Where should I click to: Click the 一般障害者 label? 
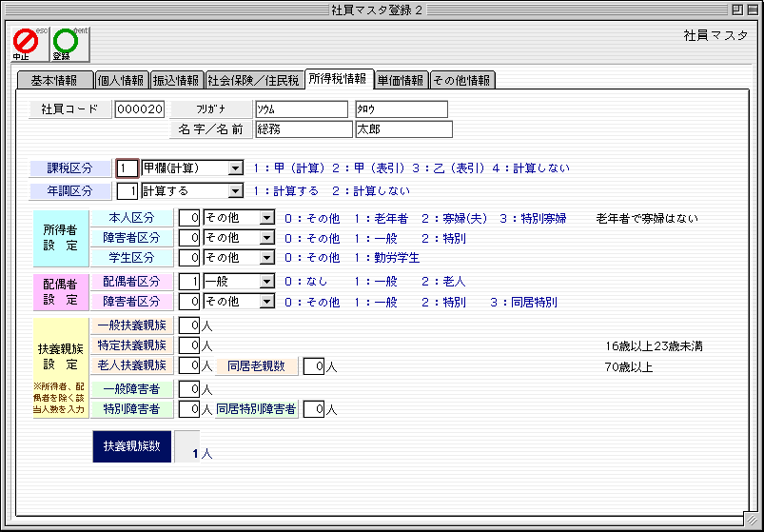(x=131, y=389)
